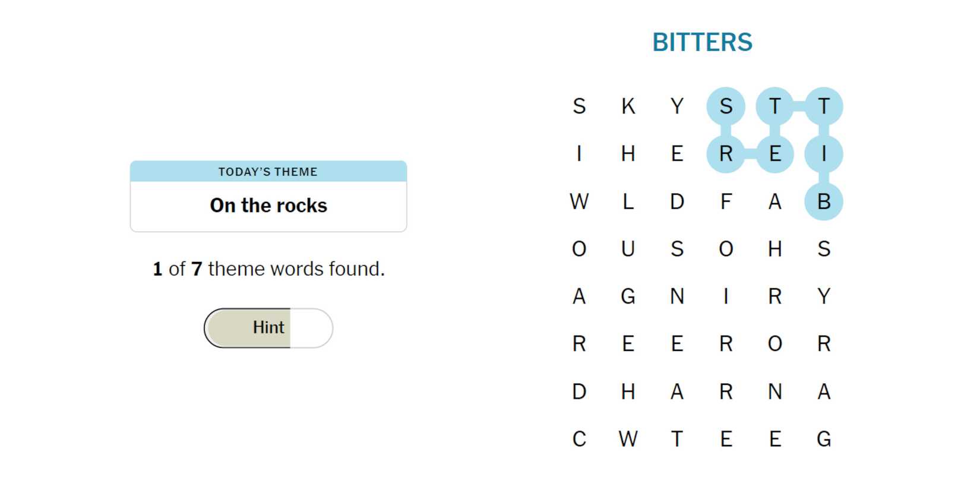980x490 pixels.
Task: Tap the letter C in the grid
Action: (x=579, y=439)
